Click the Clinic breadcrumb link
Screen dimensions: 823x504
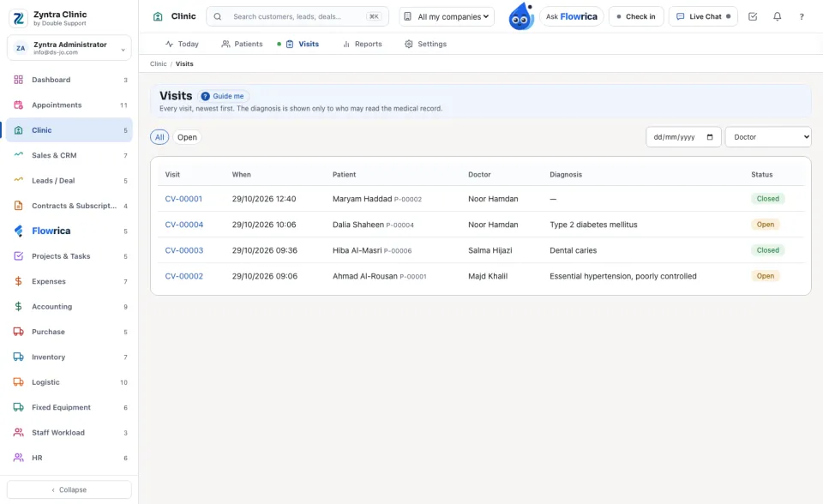158,64
